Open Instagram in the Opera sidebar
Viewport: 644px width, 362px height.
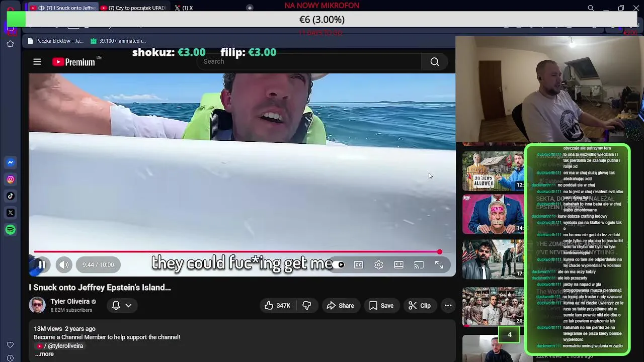(11, 179)
